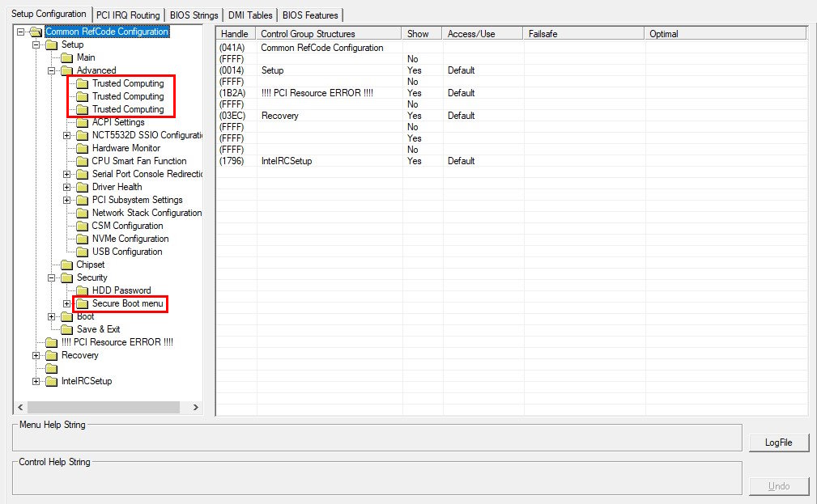Collapse the Advanced tree node
817x504 pixels.
pos(52,70)
